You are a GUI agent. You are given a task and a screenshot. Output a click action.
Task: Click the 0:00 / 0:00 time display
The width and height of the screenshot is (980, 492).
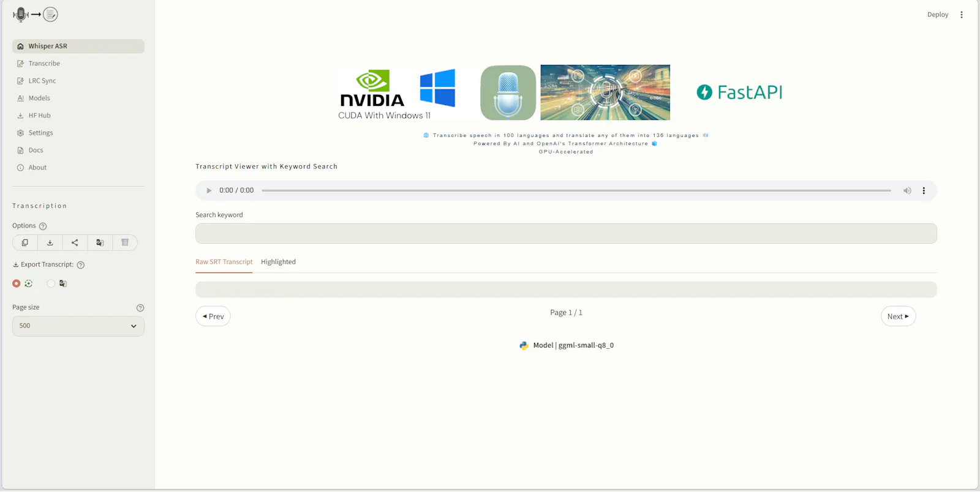[236, 190]
